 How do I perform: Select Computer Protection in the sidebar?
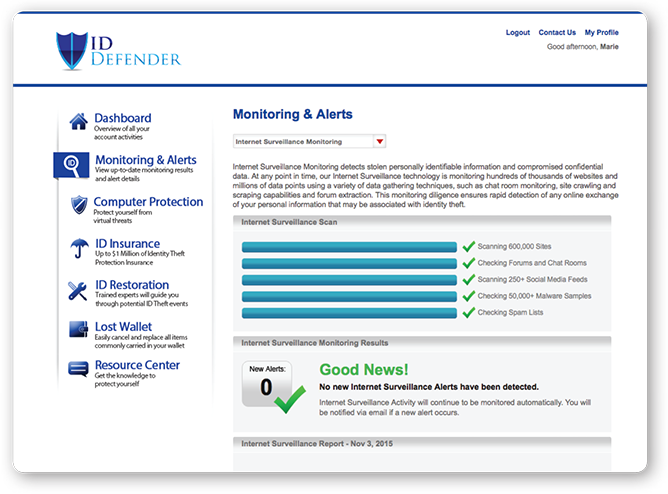(148, 202)
